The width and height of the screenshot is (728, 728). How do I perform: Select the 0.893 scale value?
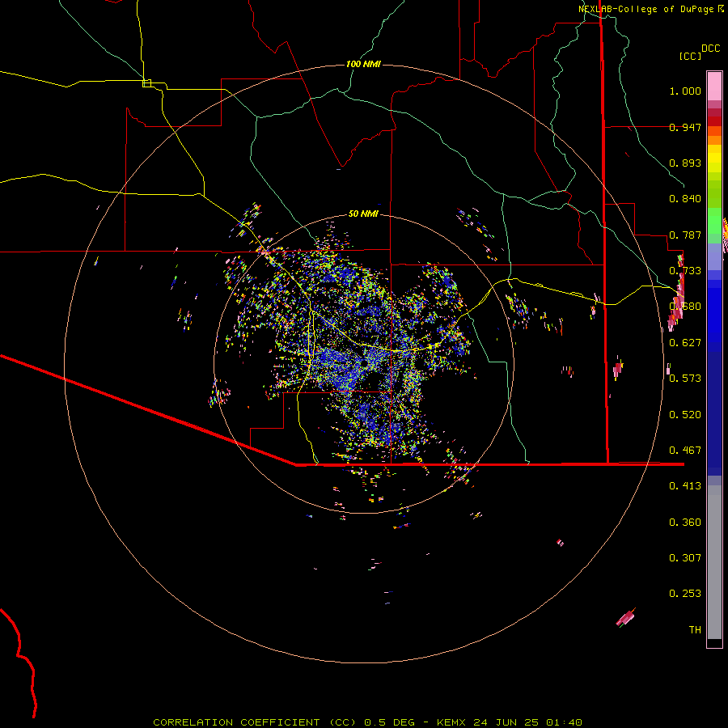tap(685, 163)
